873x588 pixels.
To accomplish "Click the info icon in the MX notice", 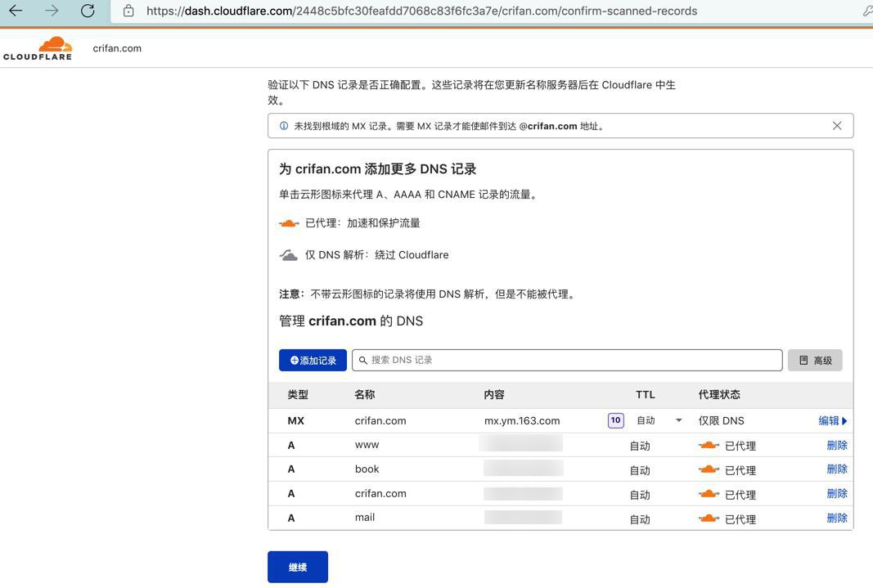I will coord(284,126).
